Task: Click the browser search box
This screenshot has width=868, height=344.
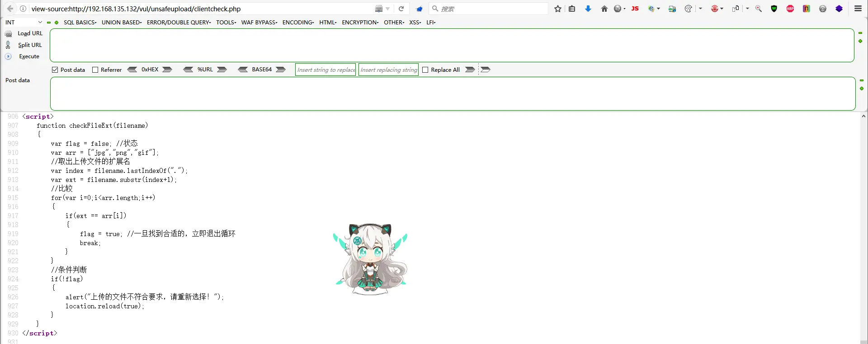Action: pyautogui.click(x=488, y=9)
